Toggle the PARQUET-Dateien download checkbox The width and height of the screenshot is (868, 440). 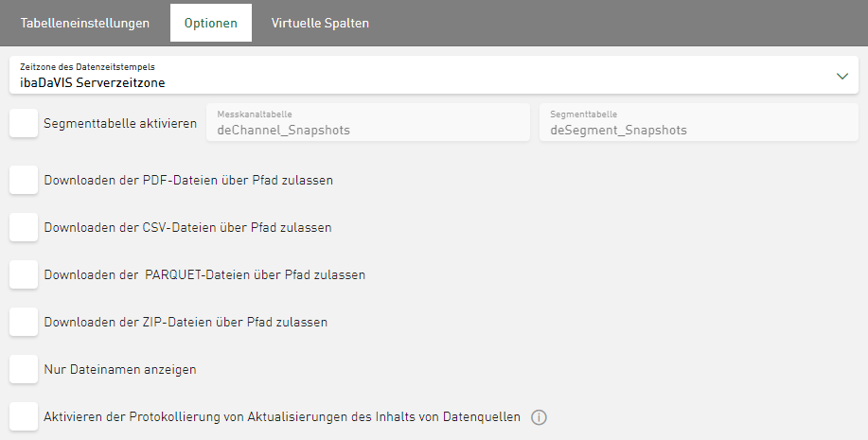(24, 274)
